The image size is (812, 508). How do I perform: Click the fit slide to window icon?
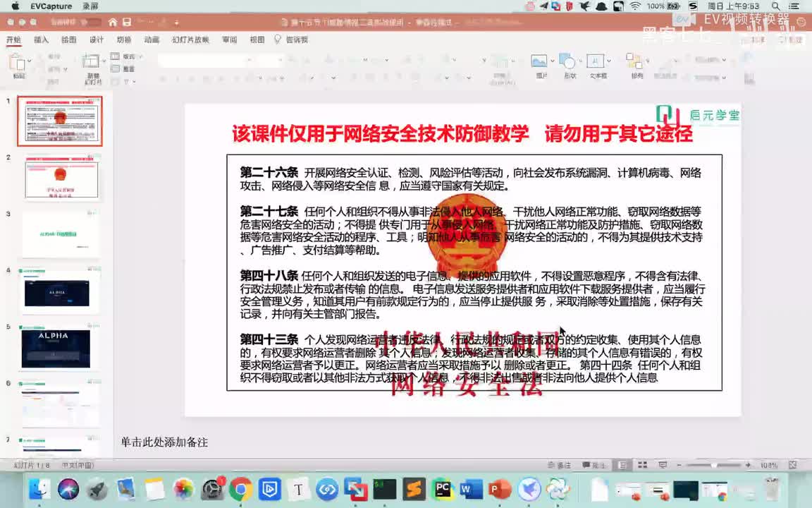point(792,465)
